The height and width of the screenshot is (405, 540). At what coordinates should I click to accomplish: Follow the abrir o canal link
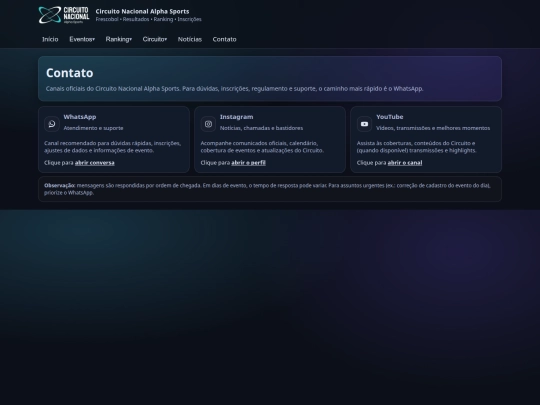tap(405, 163)
